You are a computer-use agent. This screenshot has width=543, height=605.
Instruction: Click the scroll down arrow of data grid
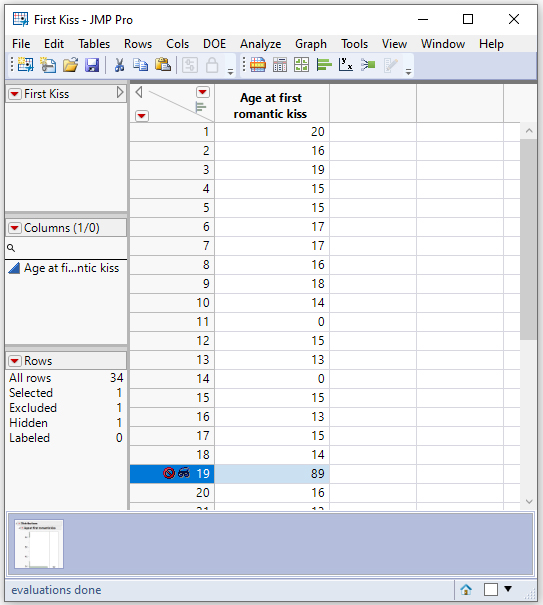tap(529, 502)
